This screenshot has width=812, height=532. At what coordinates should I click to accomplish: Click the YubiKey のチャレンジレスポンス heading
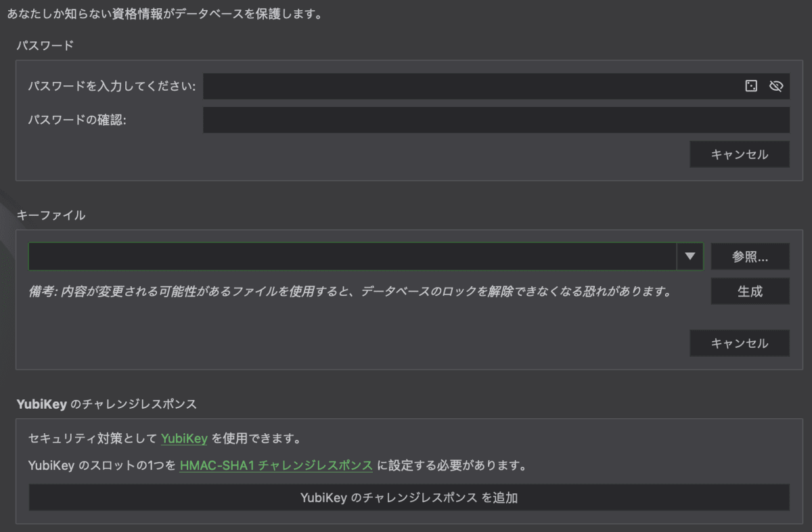(x=106, y=404)
